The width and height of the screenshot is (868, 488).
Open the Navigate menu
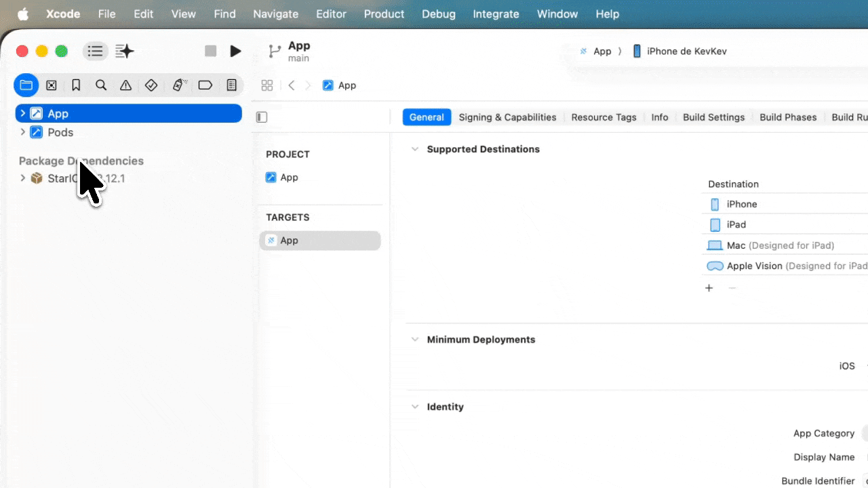pos(275,14)
